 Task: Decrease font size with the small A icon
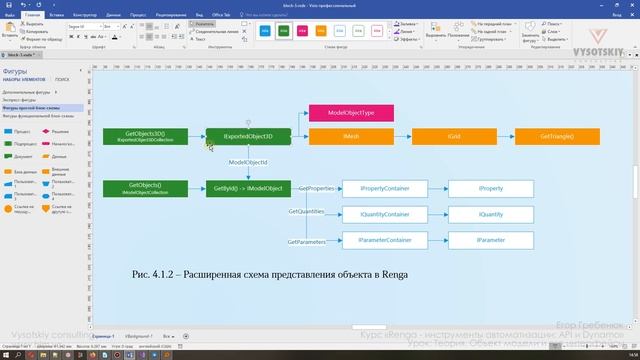pos(132,27)
